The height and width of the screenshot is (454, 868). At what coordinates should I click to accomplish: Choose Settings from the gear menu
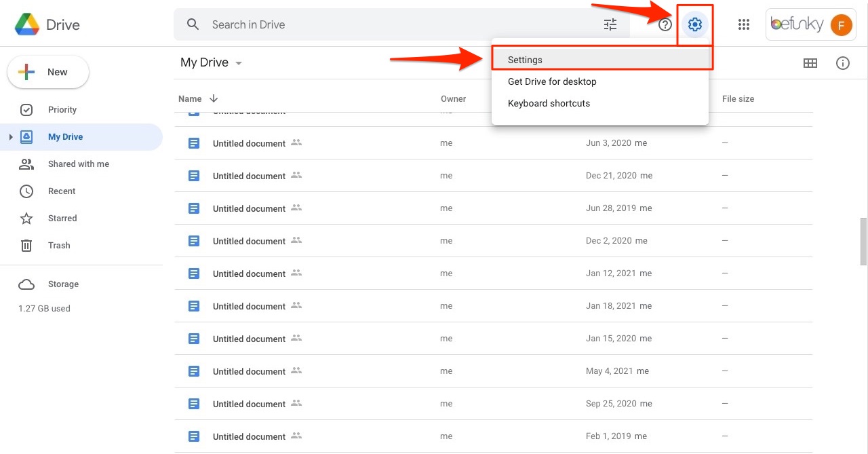pos(600,60)
